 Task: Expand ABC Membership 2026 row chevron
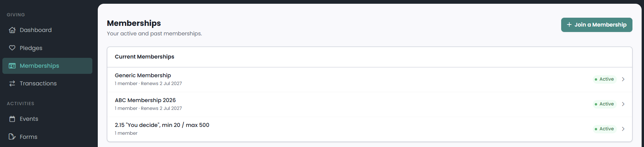[x=623, y=104]
